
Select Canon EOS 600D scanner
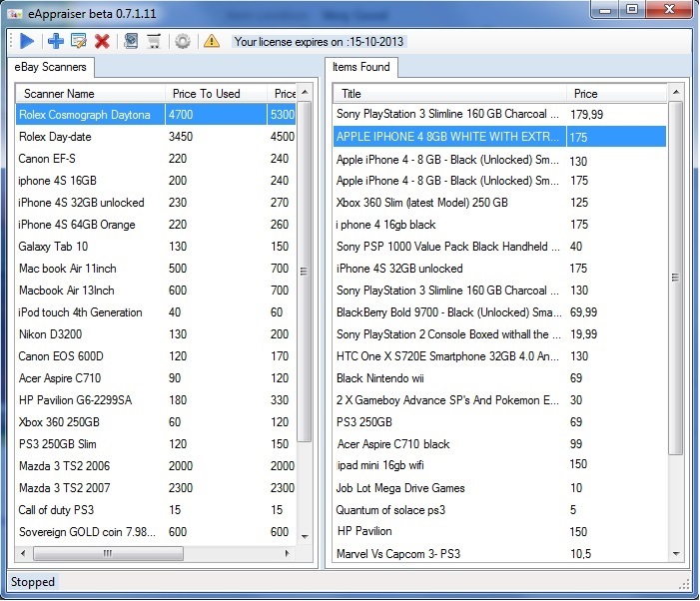[x=156, y=356]
